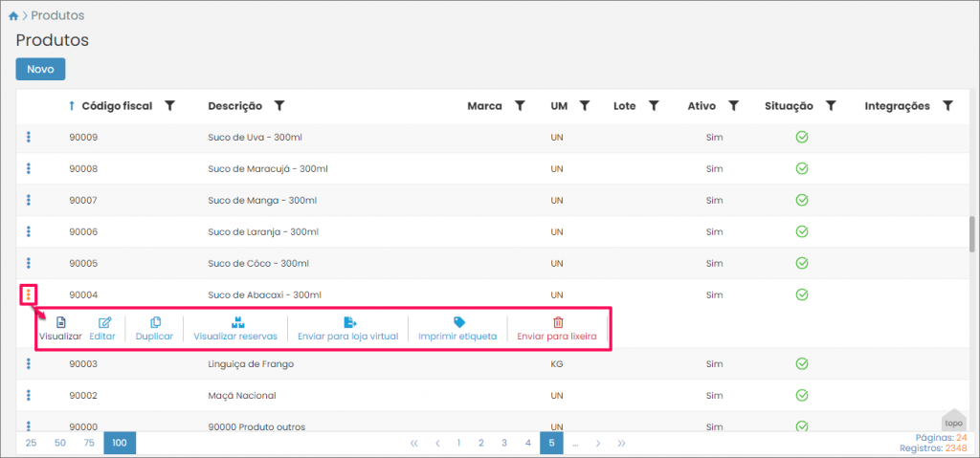Click Enviar para loja virtual icon
Viewport: 980px width, 458px height.
(x=349, y=322)
